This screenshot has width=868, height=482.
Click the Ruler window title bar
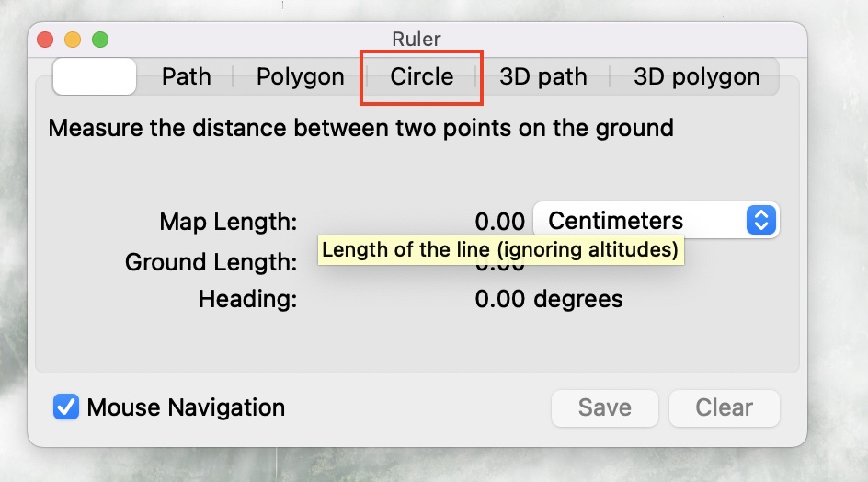417,40
